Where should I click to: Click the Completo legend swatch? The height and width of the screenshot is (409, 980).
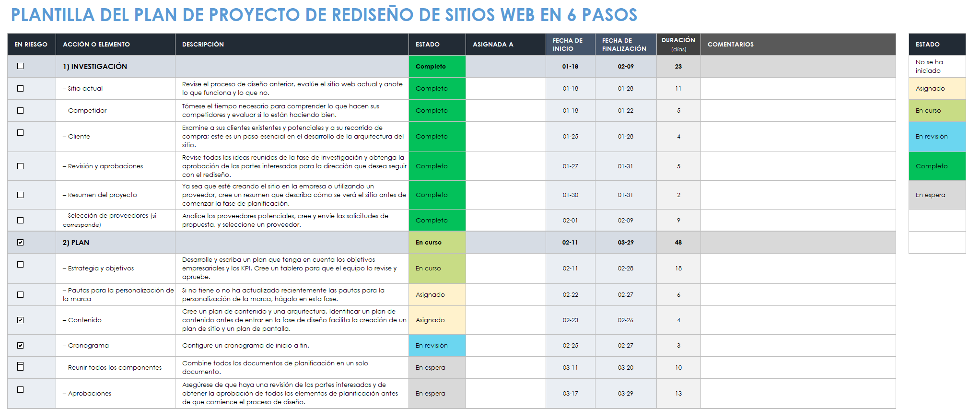pyautogui.click(x=937, y=166)
